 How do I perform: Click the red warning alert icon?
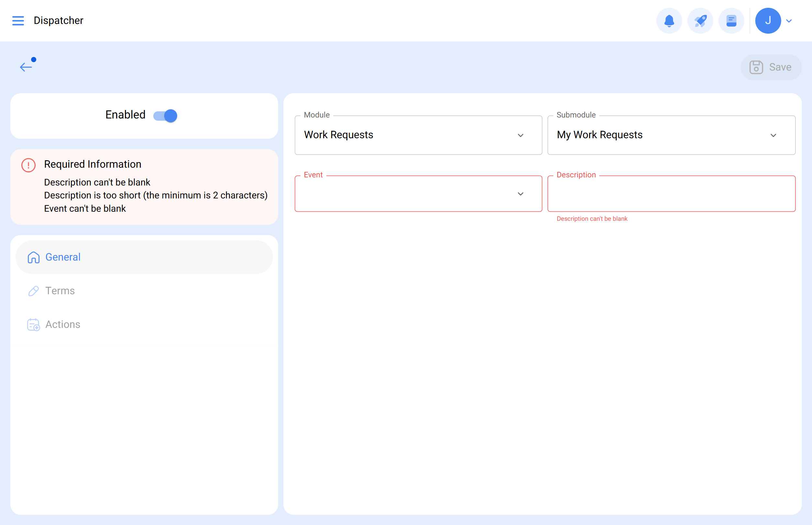pyautogui.click(x=28, y=165)
